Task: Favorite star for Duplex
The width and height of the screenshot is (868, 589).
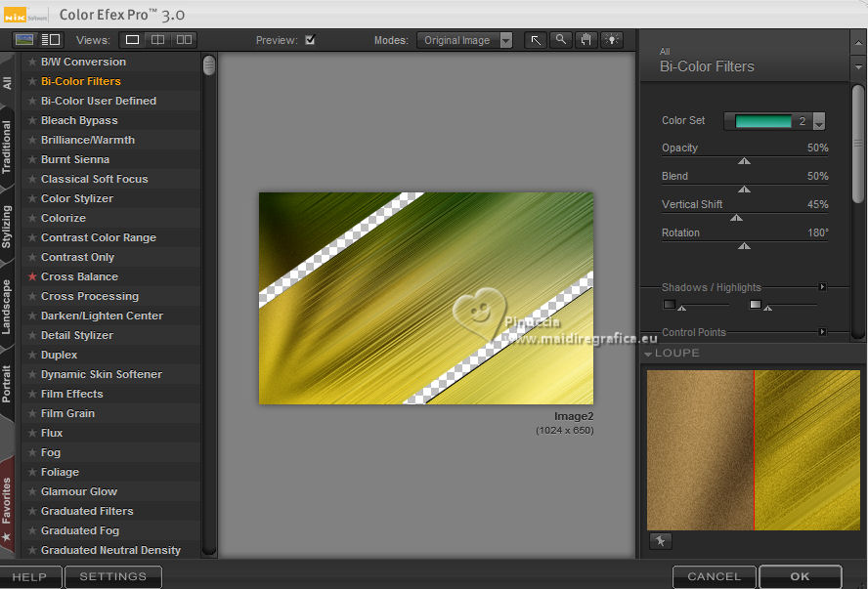Action: pyautogui.click(x=32, y=355)
